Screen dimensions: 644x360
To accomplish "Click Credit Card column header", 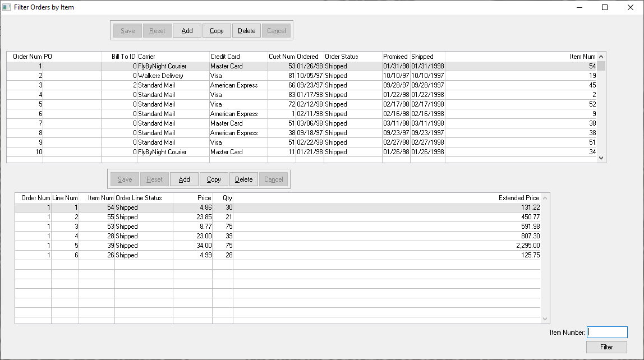I will coord(238,57).
